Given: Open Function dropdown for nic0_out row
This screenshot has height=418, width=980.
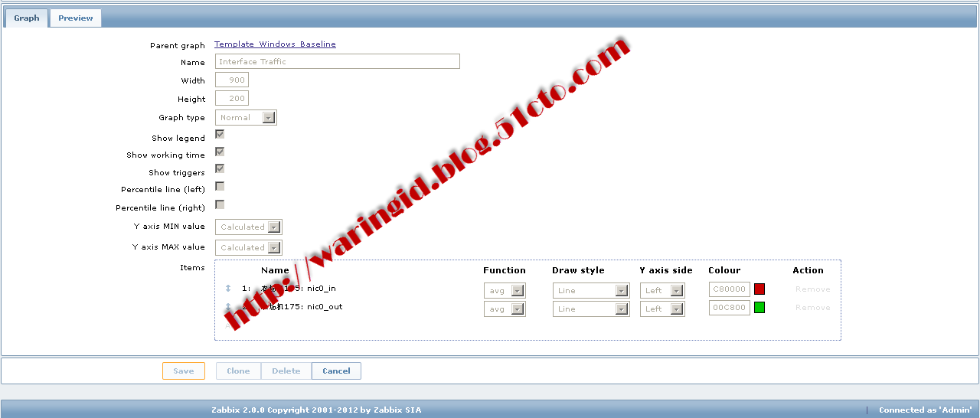Looking at the screenshot, I should pos(505,309).
